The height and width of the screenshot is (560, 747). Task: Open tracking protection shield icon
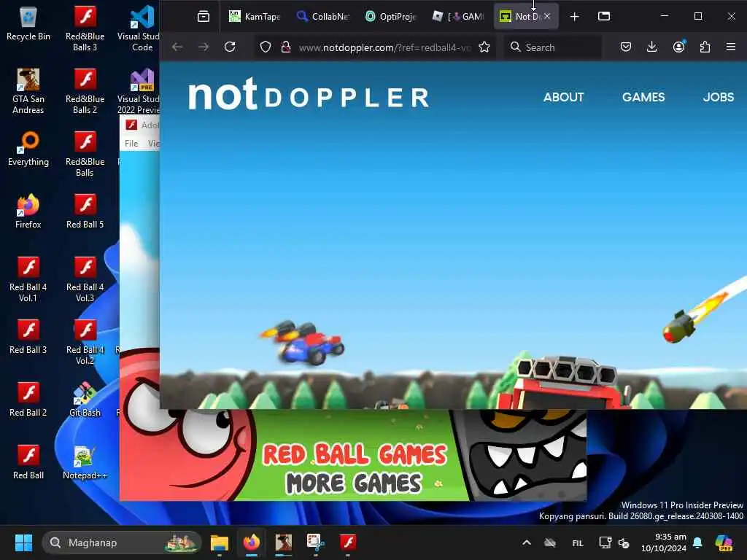266,47
